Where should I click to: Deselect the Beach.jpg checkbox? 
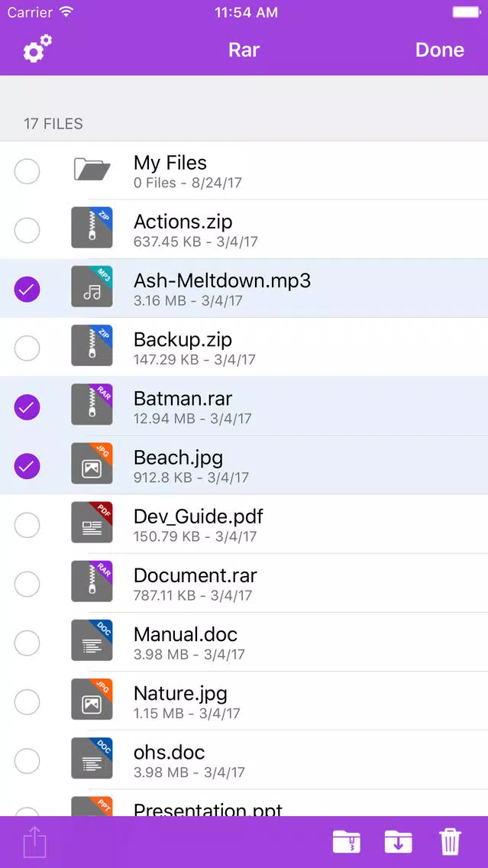pyautogui.click(x=27, y=465)
